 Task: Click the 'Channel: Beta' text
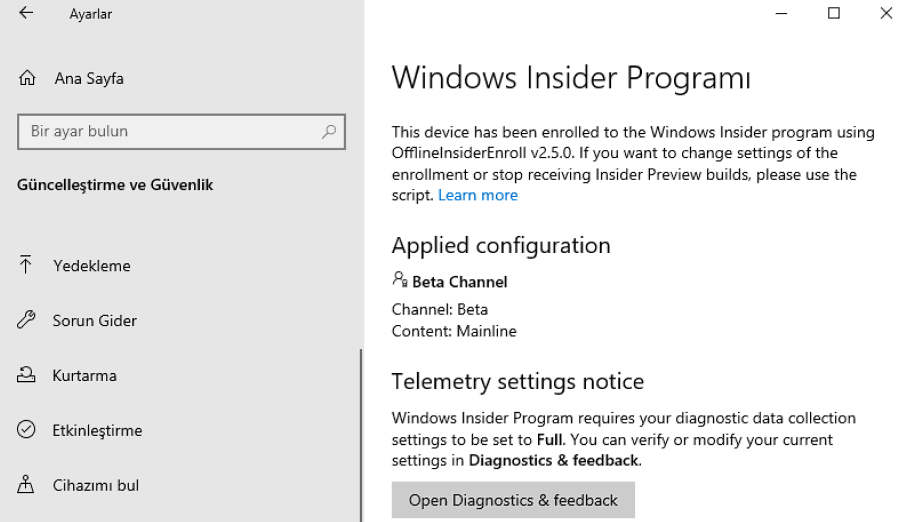click(440, 309)
